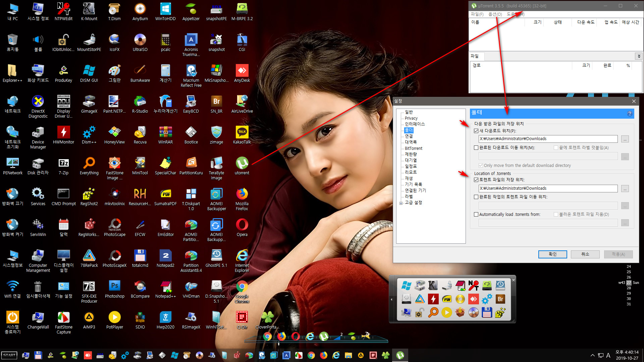The image size is (644, 362).
Task: Click the 취소 button in settings
Action: click(x=585, y=254)
